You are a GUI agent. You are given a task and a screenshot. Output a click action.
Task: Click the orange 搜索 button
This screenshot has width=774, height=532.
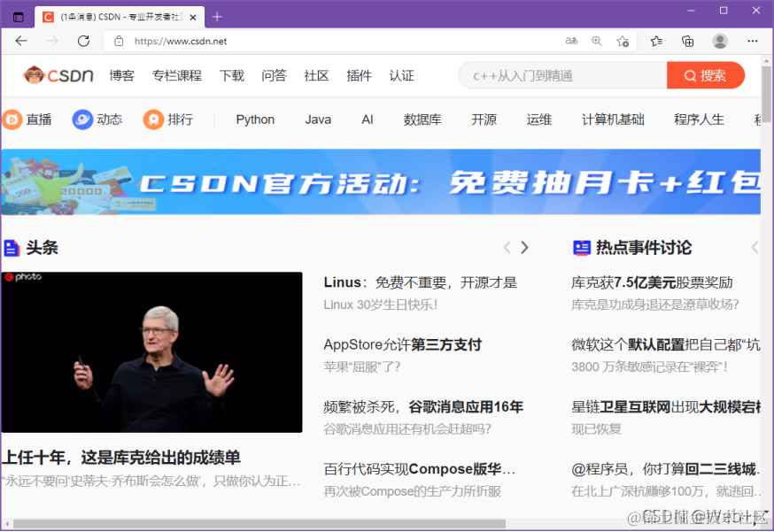click(706, 75)
